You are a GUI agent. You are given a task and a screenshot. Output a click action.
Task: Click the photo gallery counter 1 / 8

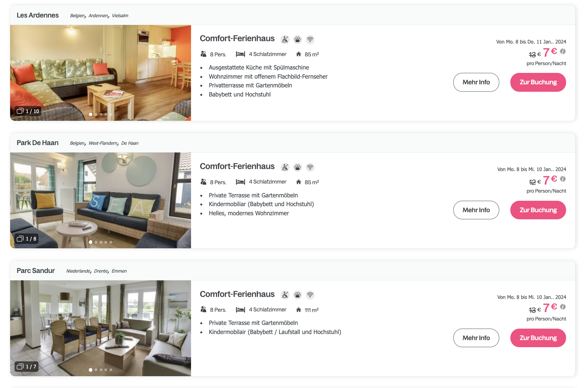coord(27,239)
